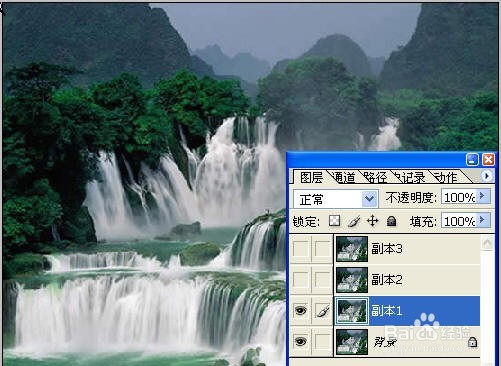Open the 动作 tab
This screenshot has height=366, width=501.
[x=447, y=177]
